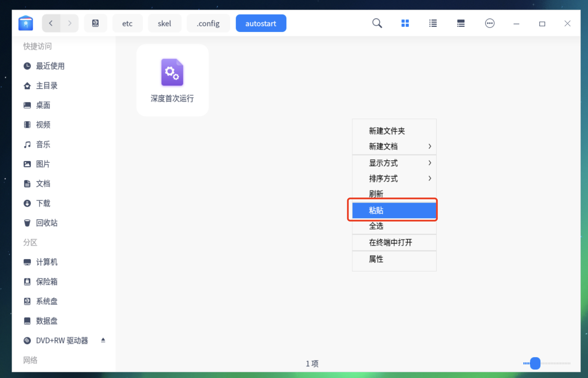The width and height of the screenshot is (588, 378).
Task: Open the 音乐 folder in sidebar
Action: tap(64, 144)
